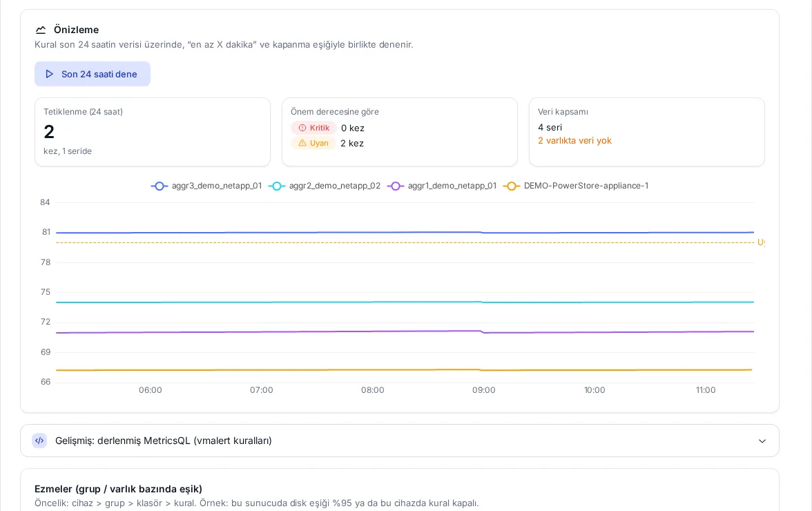Screen dimensions: 812x511
Task: Click the "2 varlıkta veri yok" warning text
Action: point(574,141)
